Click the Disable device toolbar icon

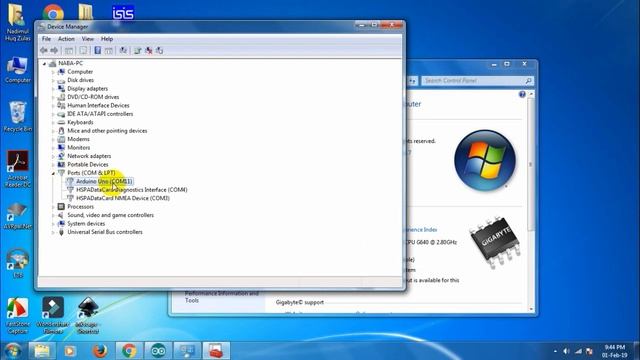click(x=160, y=50)
